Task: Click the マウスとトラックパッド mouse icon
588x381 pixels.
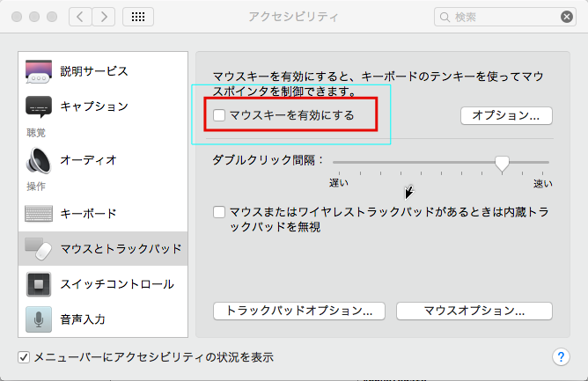Action: click(39, 249)
